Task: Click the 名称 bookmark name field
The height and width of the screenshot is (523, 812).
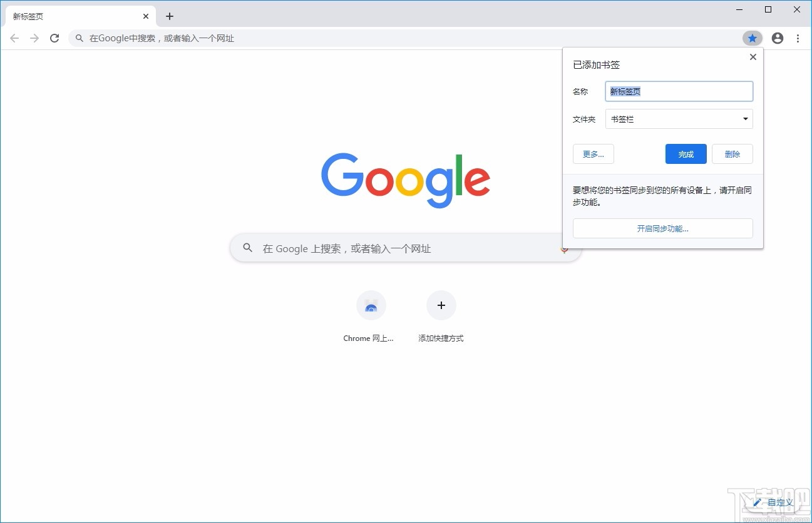Action: tap(679, 91)
